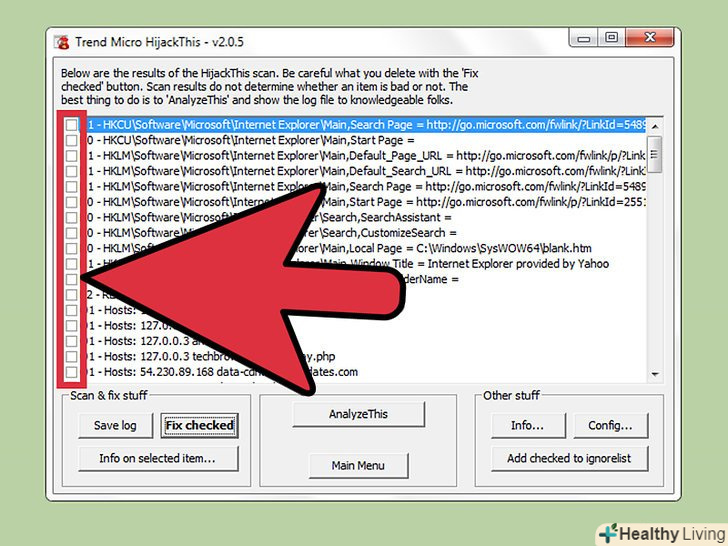
Task: Click the scroll down arrow of results list
Action: [655, 374]
